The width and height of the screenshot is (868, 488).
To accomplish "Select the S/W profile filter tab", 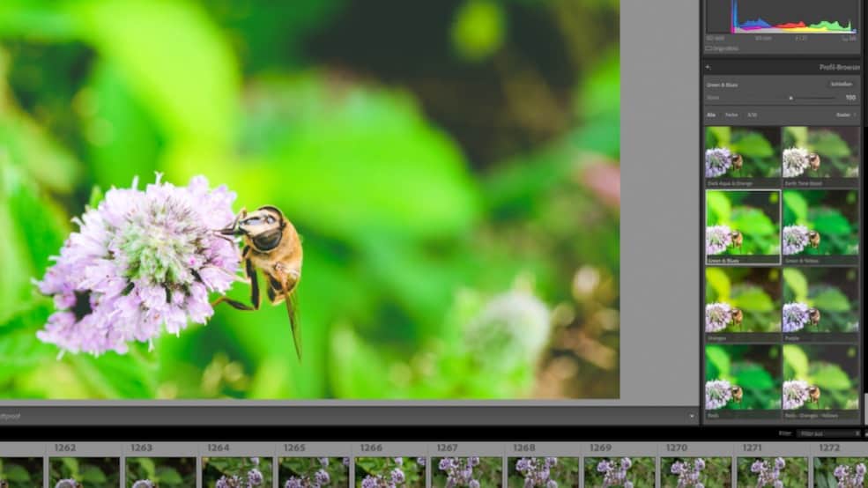I will pyautogui.click(x=752, y=115).
